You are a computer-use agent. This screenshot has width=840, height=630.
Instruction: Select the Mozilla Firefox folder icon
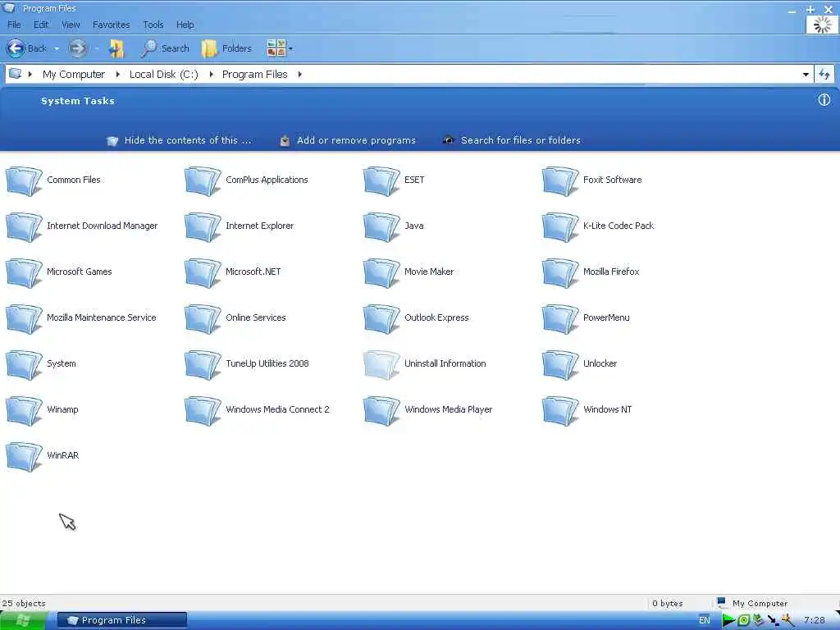(561, 272)
